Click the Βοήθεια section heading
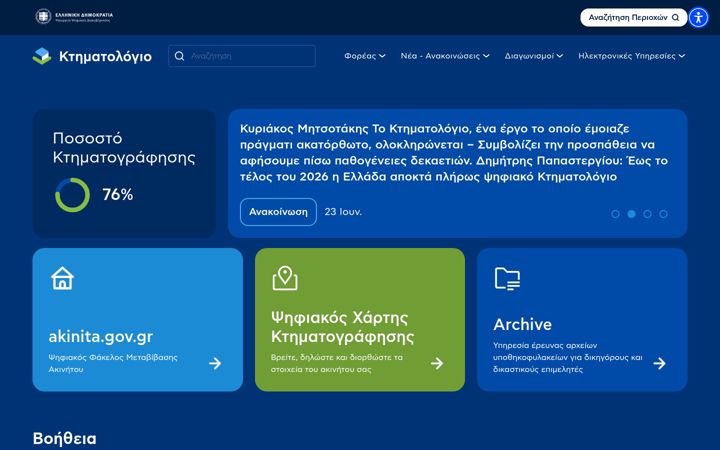The image size is (720, 450). point(64,439)
